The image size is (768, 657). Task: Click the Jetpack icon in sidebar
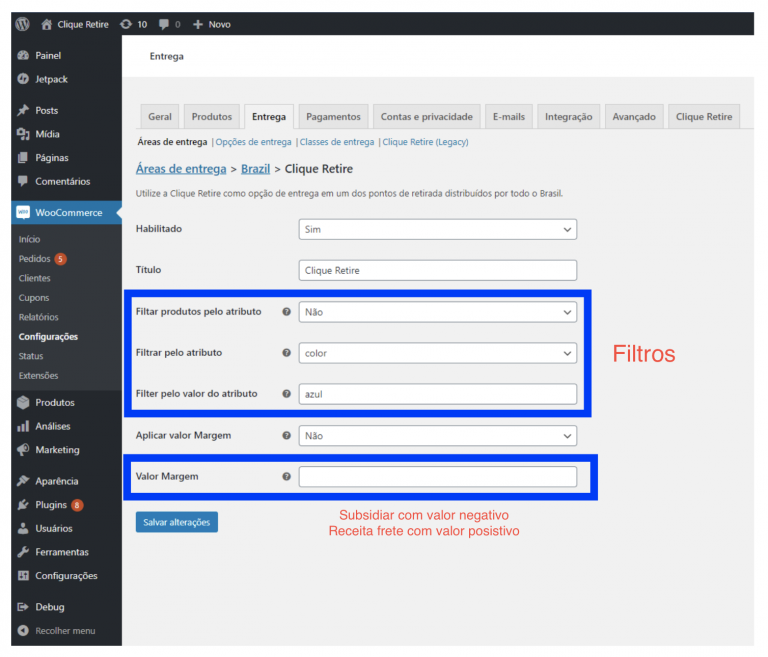(x=23, y=79)
